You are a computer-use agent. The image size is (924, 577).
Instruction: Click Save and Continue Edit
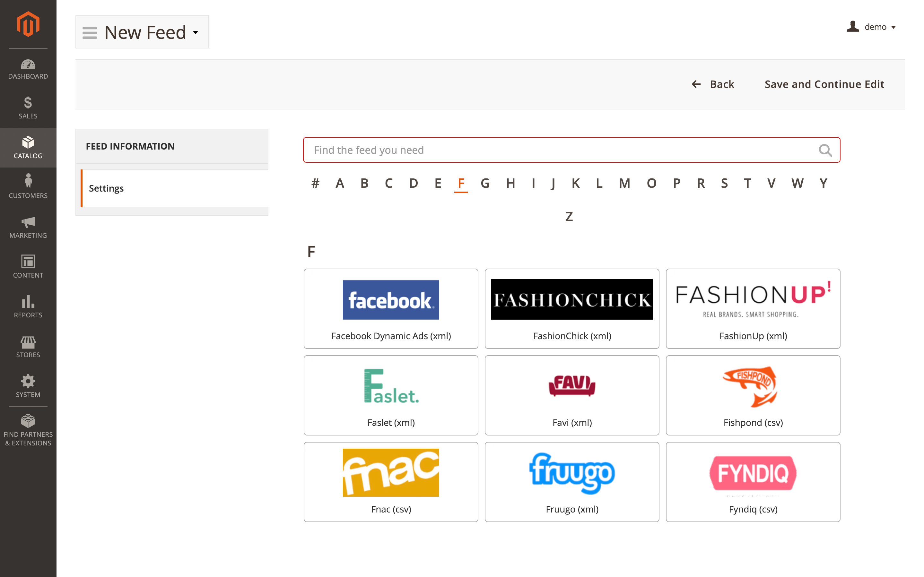(x=824, y=84)
